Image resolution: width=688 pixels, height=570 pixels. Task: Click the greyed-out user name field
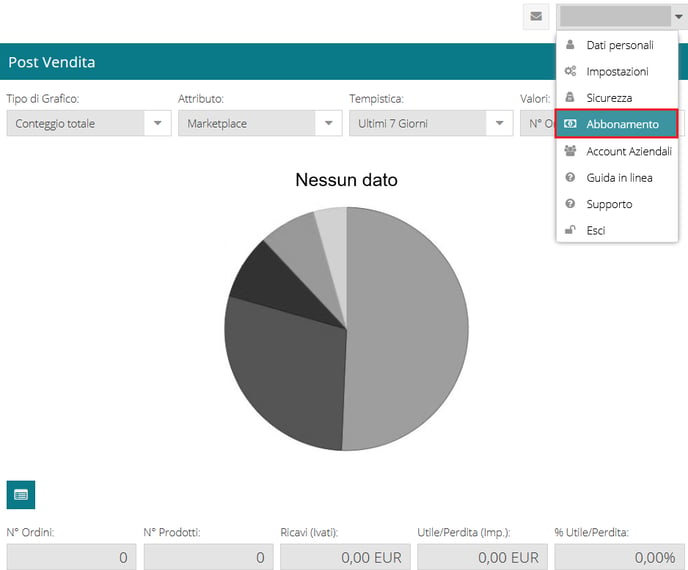[x=615, y=17]
